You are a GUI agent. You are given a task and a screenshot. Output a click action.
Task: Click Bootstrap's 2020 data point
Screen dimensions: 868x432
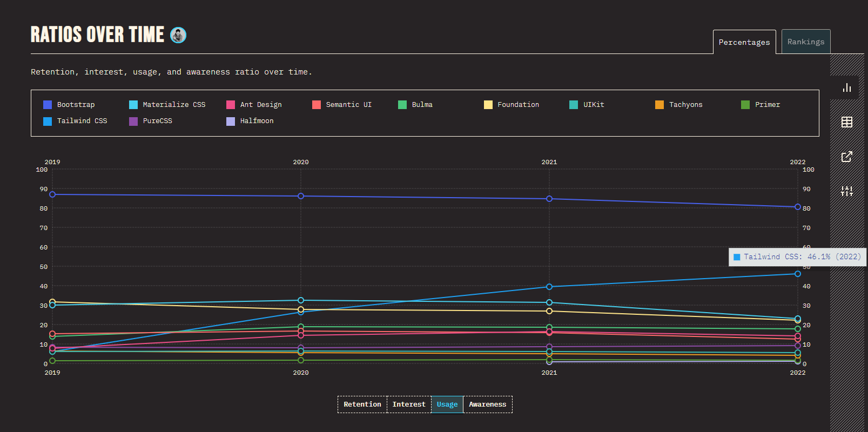click(x=301, y=196)
